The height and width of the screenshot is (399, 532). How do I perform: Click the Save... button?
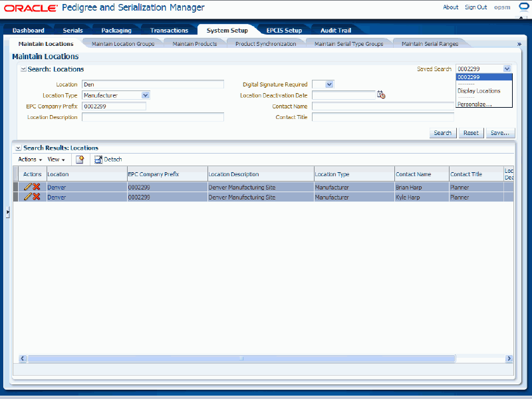click(x=500, y=133)
